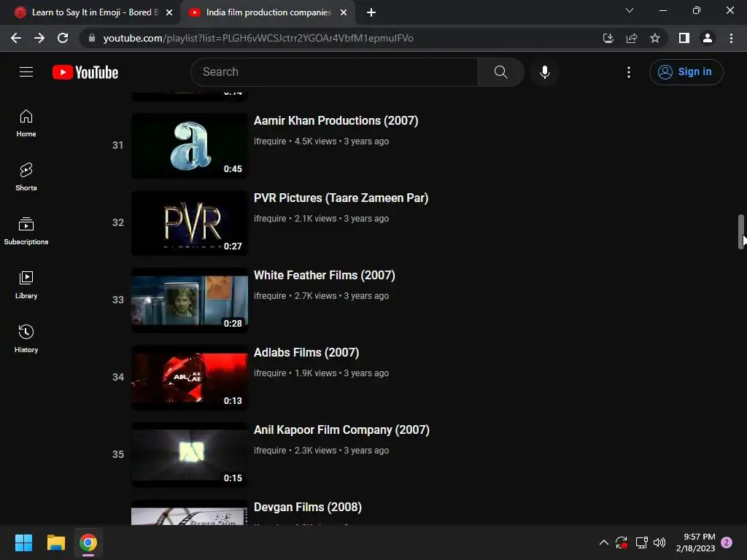
Task: Open the tab search dropdown chevron
Action: click(x=630, y=10)
